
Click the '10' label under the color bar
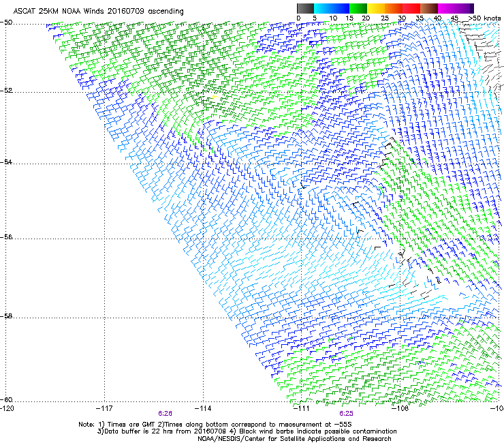[333, 18]
